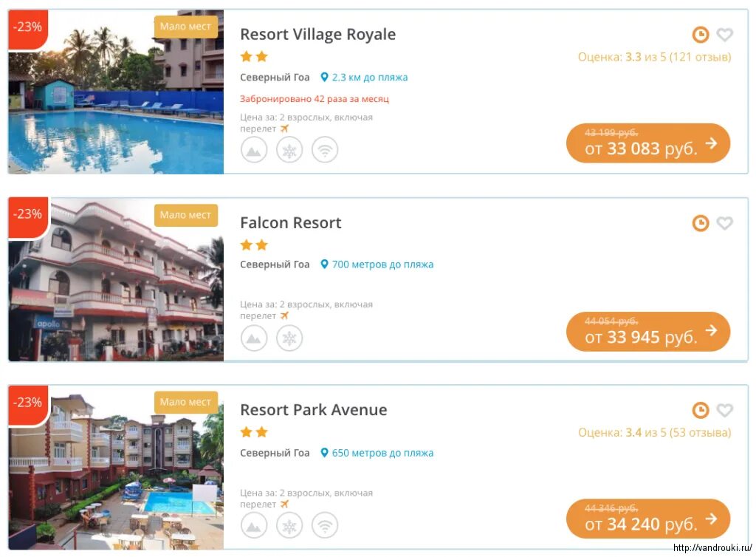
Task: Add Resort Village Royale to favorites heart
Action: pyautogui.click(x=724, y=35)
